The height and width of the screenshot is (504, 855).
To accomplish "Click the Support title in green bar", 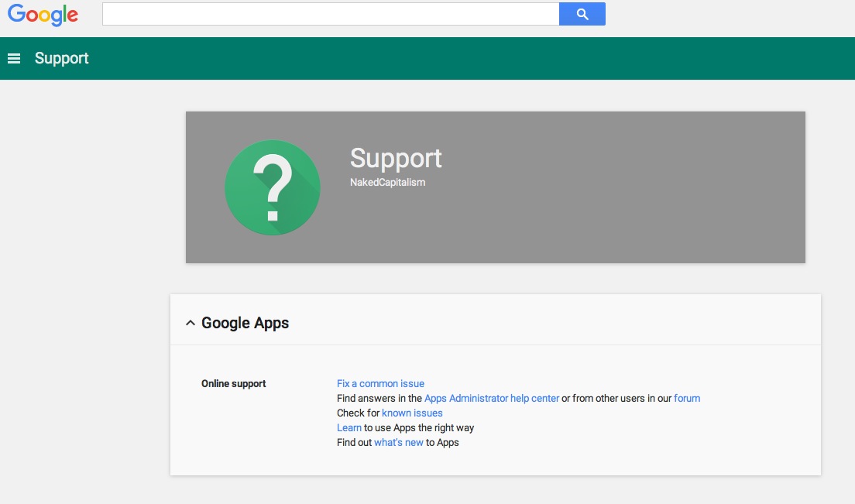I will click(x=62, y=58).
